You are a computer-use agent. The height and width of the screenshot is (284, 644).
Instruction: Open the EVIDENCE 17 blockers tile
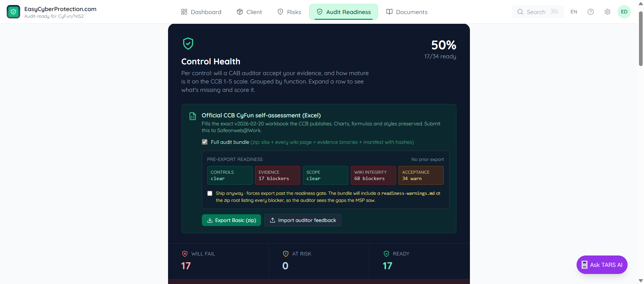[x=277, y=175]
